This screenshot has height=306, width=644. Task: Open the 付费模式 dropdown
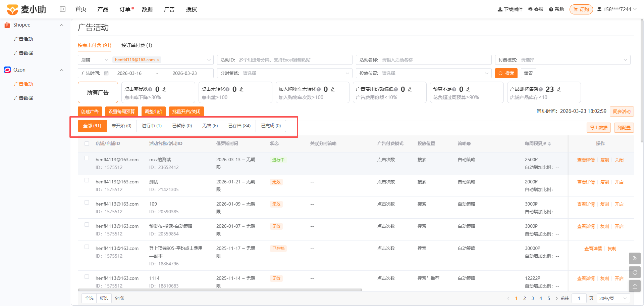[x=562, y=60]
